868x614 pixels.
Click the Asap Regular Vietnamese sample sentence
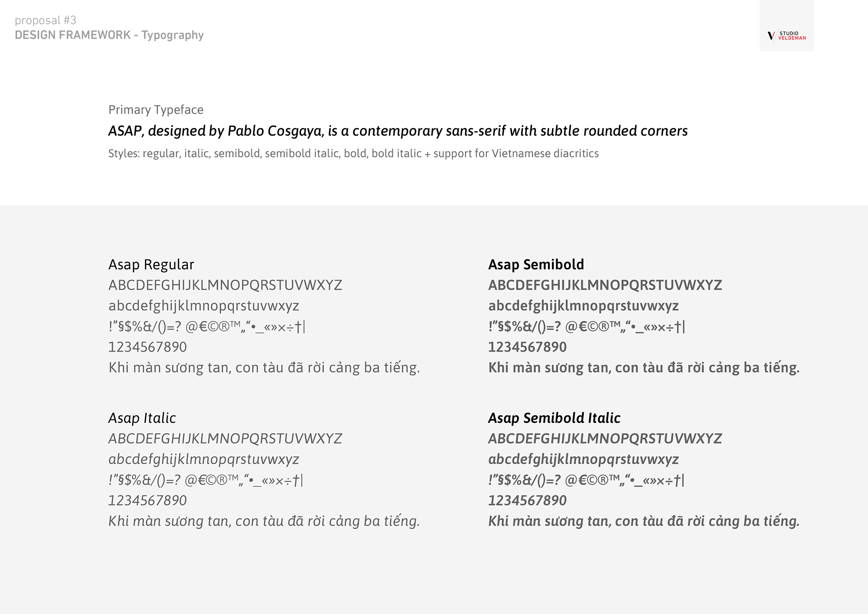[x=264, y=368]
